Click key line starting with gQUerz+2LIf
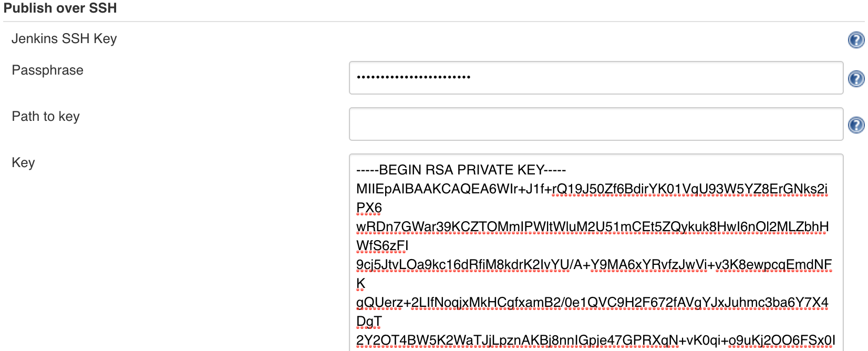 click(x=592, y=302)
